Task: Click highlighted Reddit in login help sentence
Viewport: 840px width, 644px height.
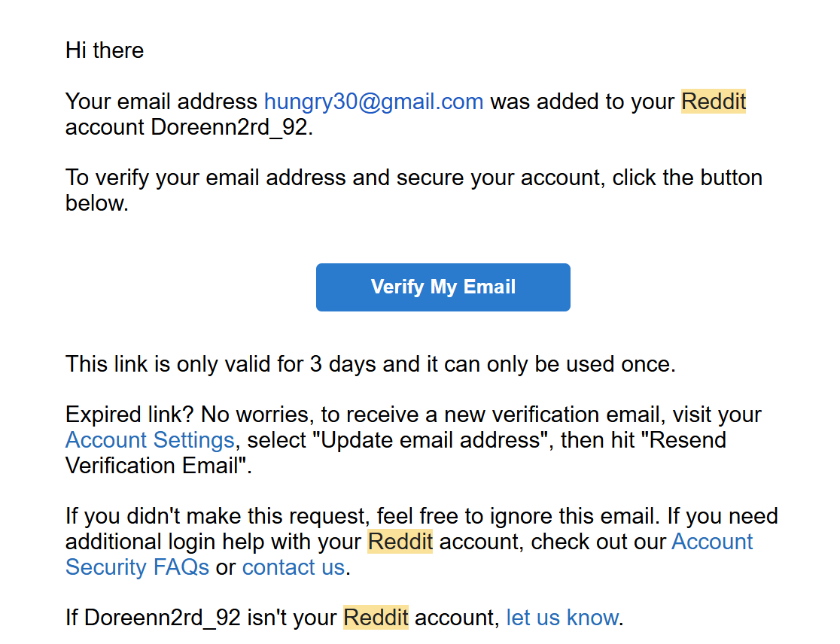Action: click(x=400, y=542)
